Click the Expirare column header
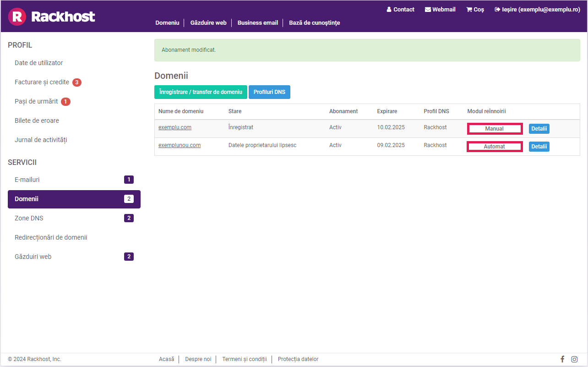This screenshot has width=588, height=367. (387, 111)
